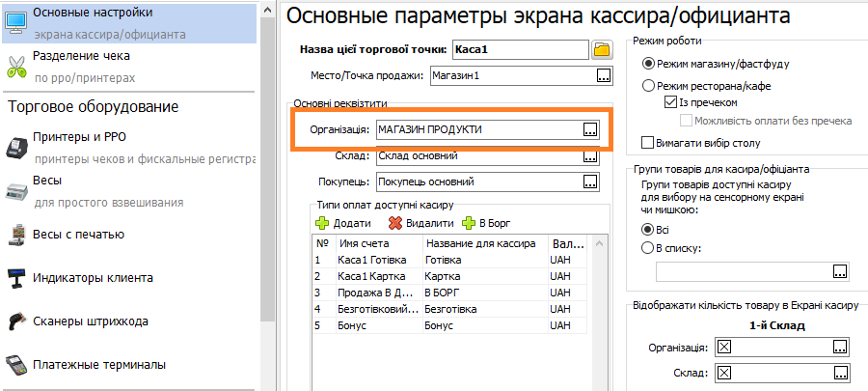Click Додати payment type button
Image resolution: width=868 pixels, height=391 pixels.
(x=343, y=224)
